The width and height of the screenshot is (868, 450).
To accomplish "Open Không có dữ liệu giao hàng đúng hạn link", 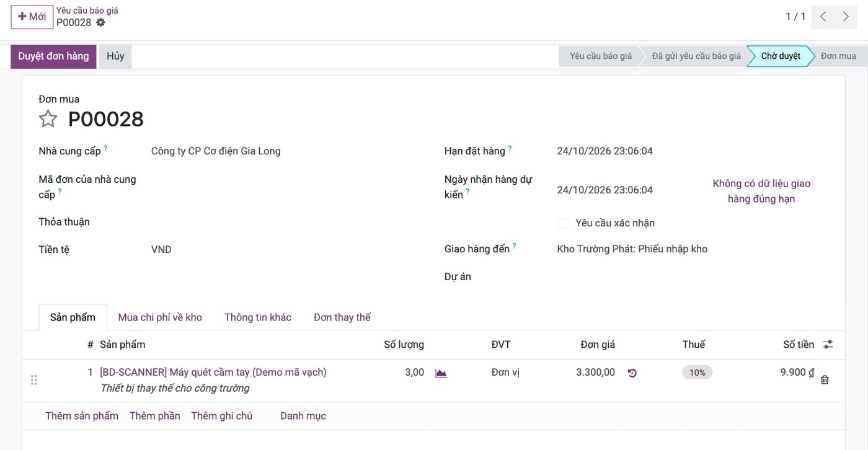I will (x=761, y=191).
